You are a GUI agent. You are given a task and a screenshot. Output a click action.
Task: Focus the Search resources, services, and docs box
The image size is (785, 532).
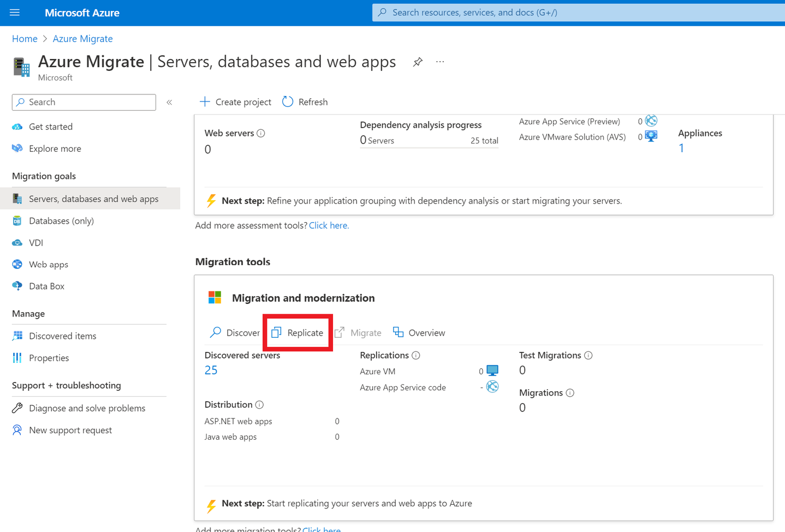coord(579,12)
